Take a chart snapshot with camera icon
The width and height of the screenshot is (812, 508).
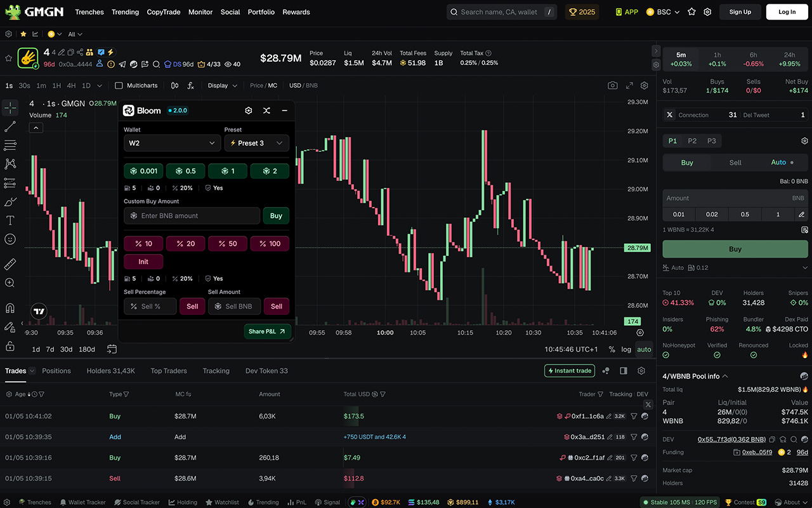tap(612, 86)
